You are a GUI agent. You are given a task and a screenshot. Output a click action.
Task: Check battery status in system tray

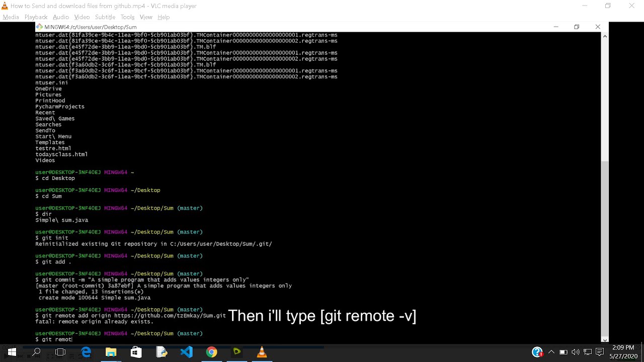tap(563, 352)
